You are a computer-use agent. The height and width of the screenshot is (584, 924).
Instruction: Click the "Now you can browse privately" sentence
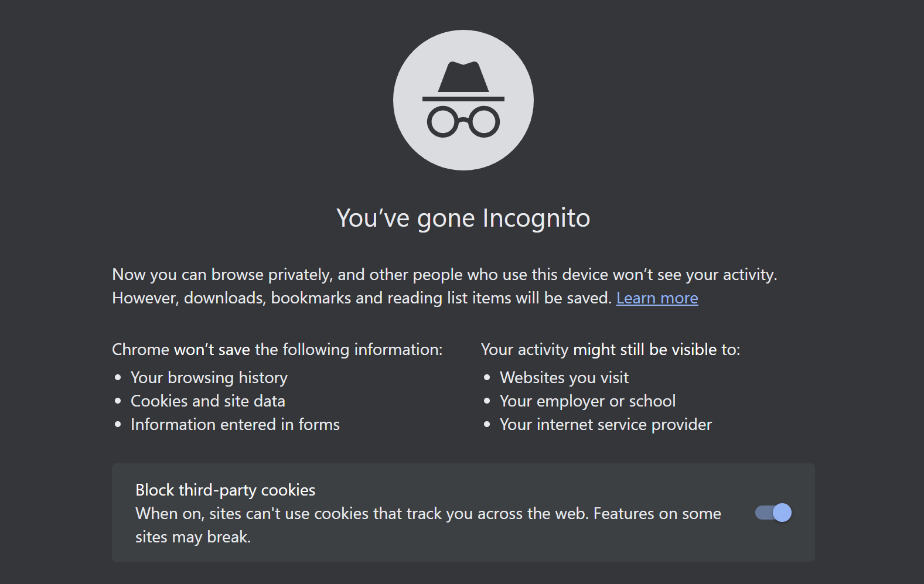[444, 275]
